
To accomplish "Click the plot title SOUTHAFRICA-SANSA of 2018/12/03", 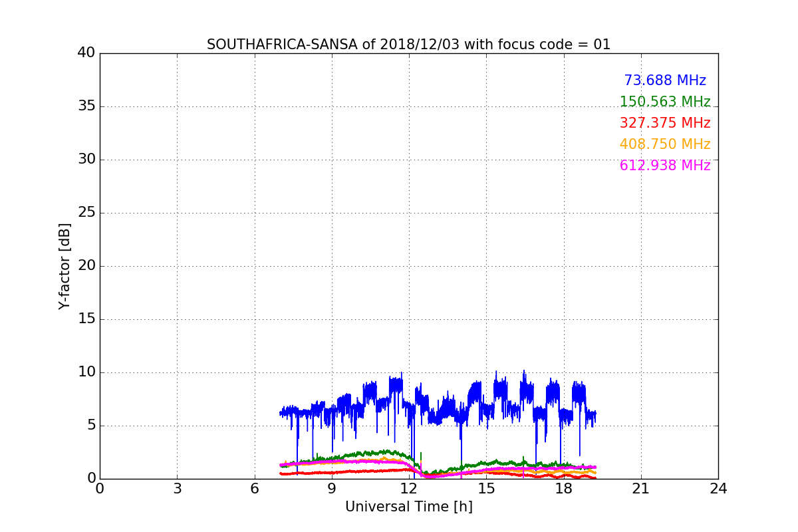I will tap(408, 45).
